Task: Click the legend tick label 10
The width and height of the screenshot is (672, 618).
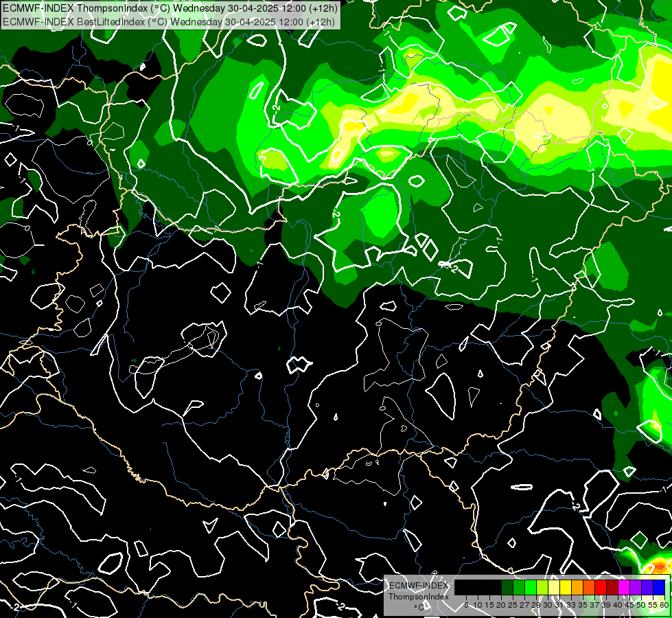Action: (x=478, y=605)
